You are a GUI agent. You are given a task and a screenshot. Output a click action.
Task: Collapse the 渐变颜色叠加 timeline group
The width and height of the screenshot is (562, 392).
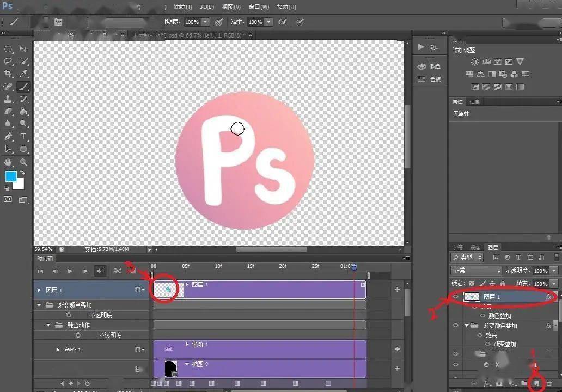pyautogui.click(x=39, y=305)
